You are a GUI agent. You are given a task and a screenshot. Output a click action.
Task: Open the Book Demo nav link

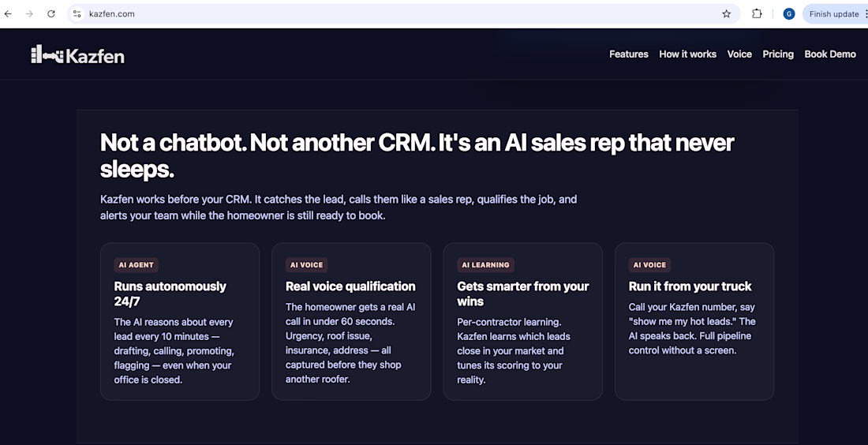[x=830, y=54]
